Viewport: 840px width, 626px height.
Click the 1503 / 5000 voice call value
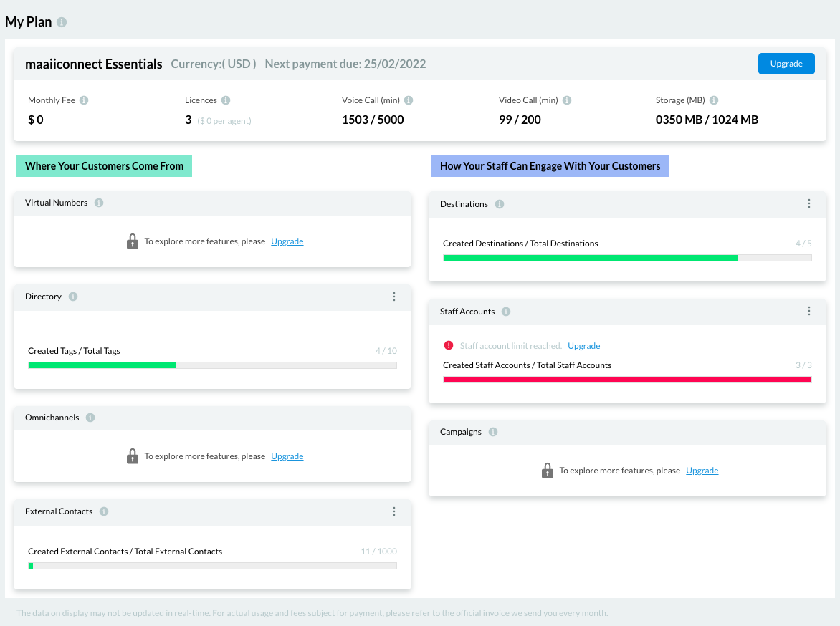pos(373,120)
